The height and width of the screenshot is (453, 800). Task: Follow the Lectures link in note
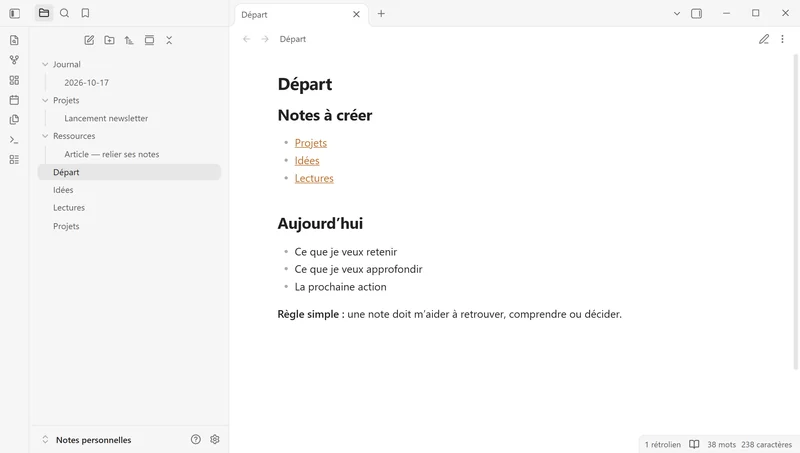[x=314, y=179]
